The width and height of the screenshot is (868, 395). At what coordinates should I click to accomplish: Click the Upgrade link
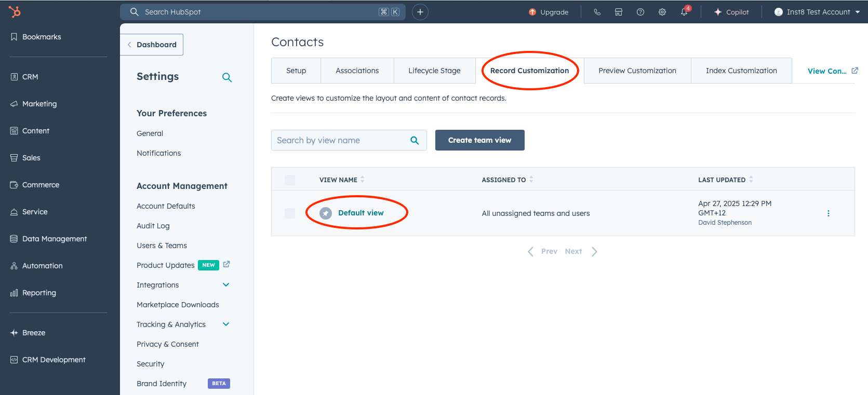(x=554, y=12)
